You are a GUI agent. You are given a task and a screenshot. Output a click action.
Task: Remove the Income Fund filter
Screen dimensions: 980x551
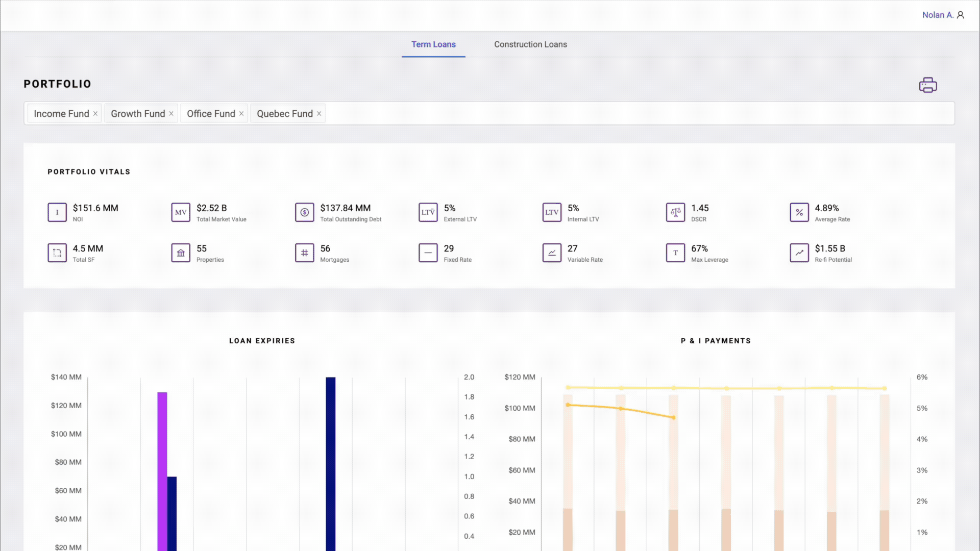pos(95,113)
